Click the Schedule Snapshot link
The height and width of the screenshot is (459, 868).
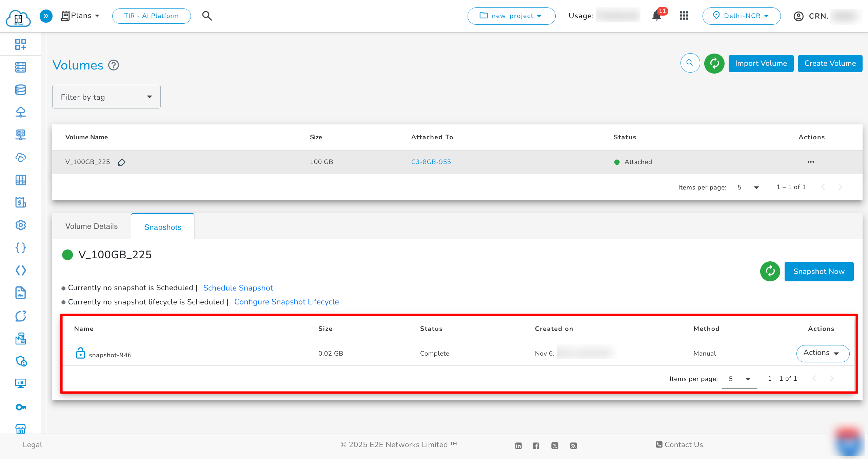238,288
